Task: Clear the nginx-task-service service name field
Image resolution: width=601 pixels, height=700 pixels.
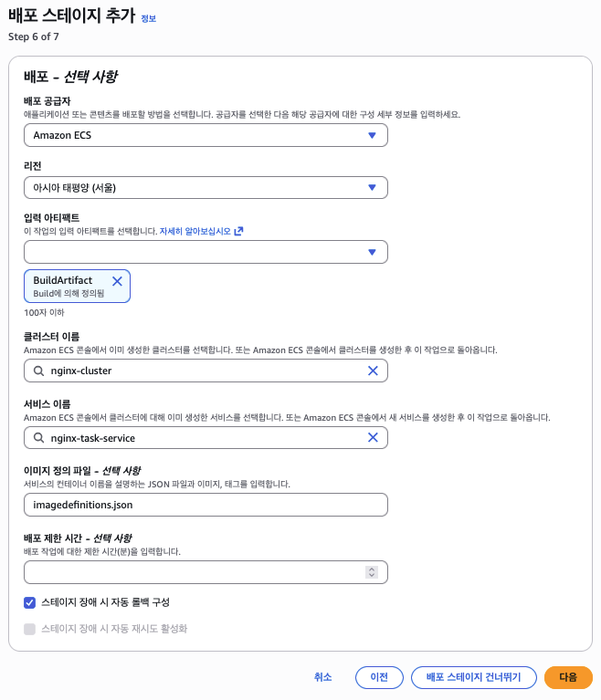Action: coord(373,438)
